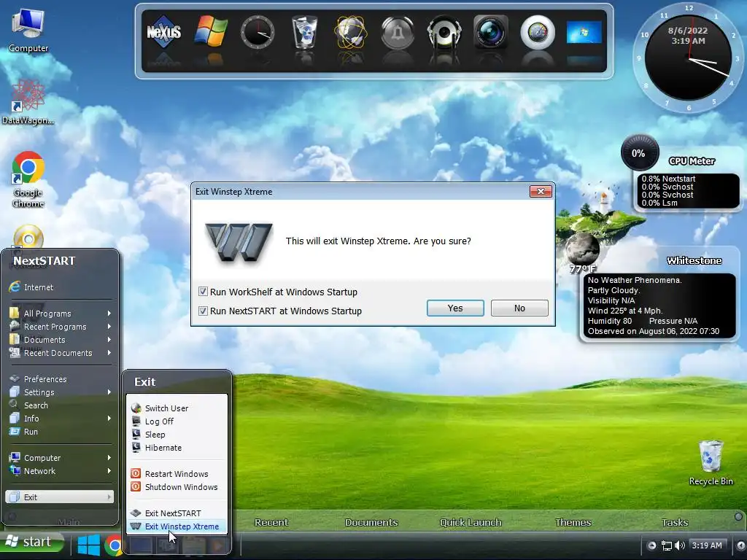Open the recycle bin icon in the Nexus dock
This screenshot has width=747, height=560.
(x=304, y=32)
